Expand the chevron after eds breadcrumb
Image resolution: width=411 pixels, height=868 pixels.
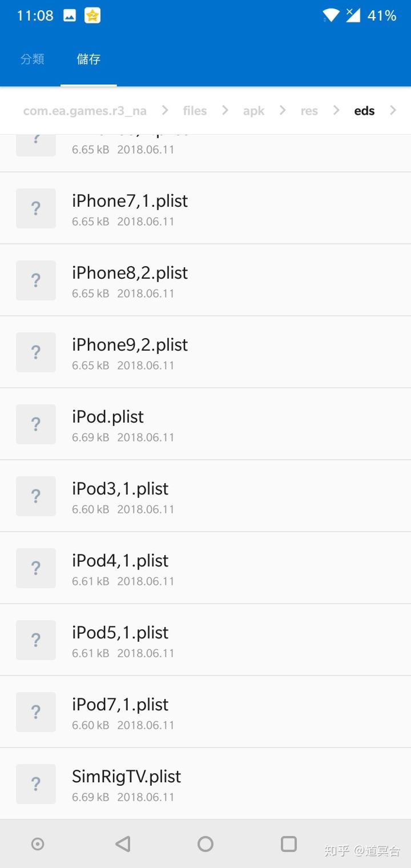pos(393,110)
